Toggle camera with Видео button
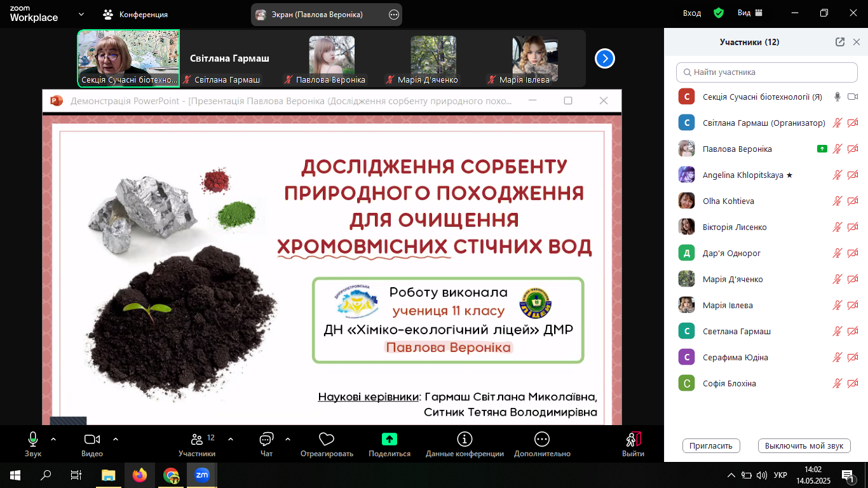 [92, 439]
